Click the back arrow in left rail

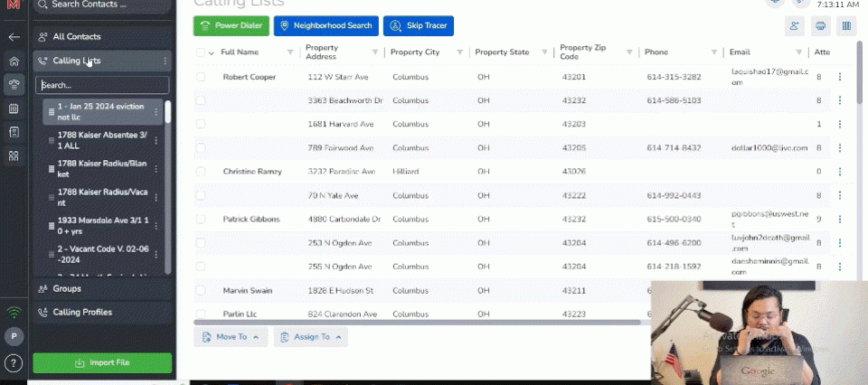14,37
